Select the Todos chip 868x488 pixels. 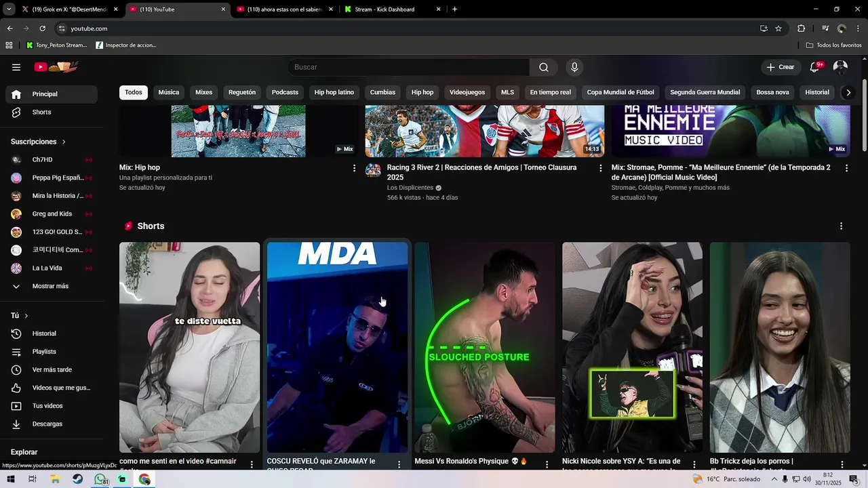pyautogui.click(x=134, y=92)
